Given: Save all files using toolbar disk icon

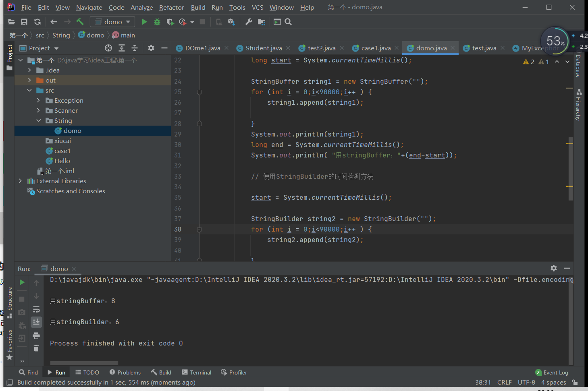Looking at the screenshot, I should (24, 22).
